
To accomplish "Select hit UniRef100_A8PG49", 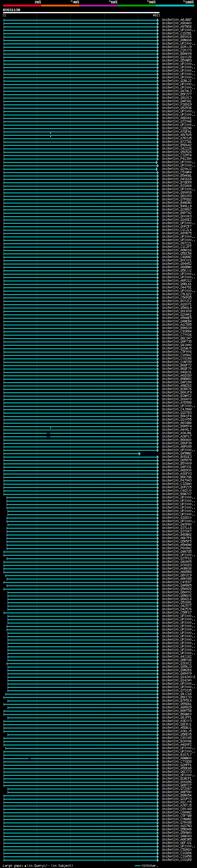I will point(177,446).
